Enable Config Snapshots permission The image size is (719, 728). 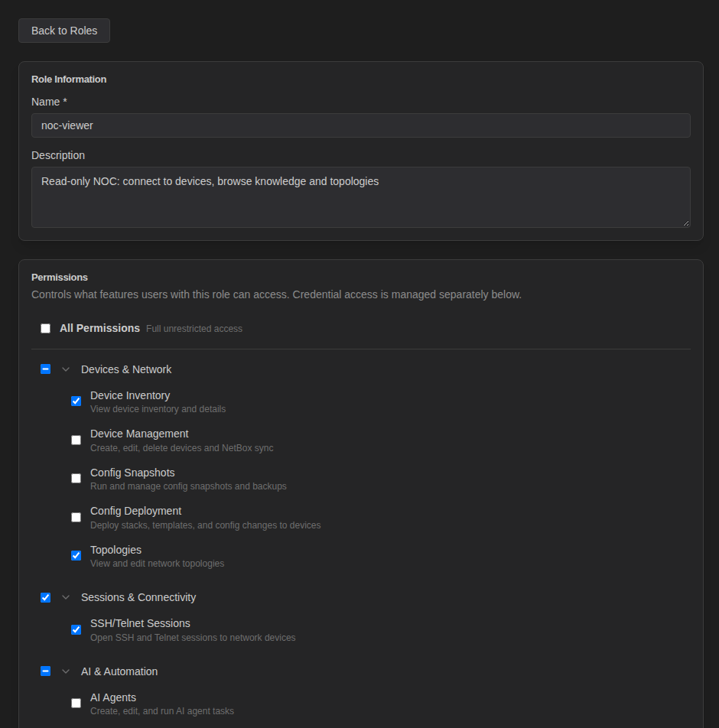click(x=76, y=479)
